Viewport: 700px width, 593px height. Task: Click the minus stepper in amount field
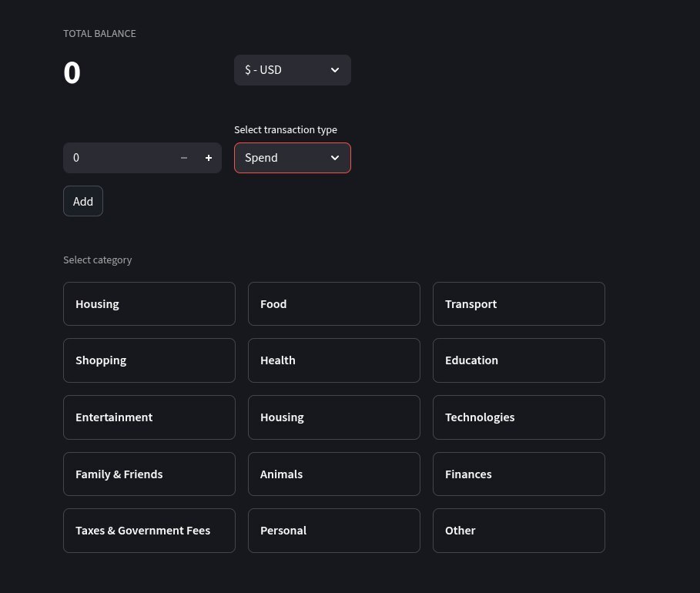184,158
